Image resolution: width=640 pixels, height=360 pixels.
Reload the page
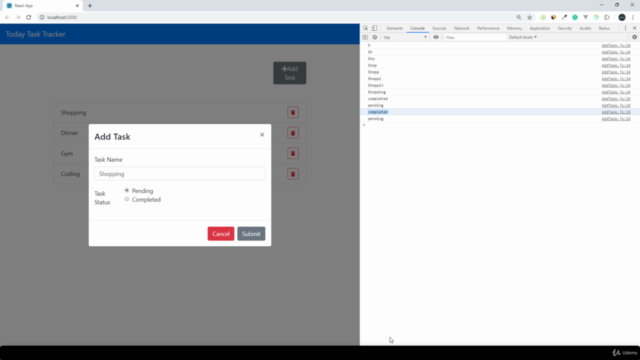point(29,17)
